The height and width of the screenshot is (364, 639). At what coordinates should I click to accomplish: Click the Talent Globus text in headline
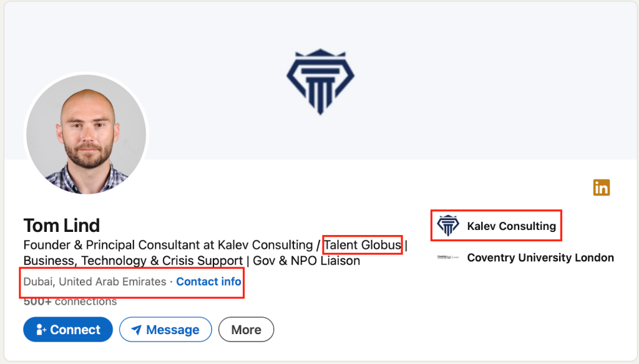(363, 245)
